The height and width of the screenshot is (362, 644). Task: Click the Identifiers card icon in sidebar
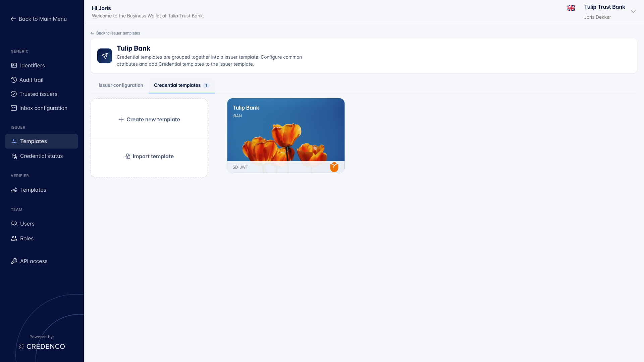(14, 65)
